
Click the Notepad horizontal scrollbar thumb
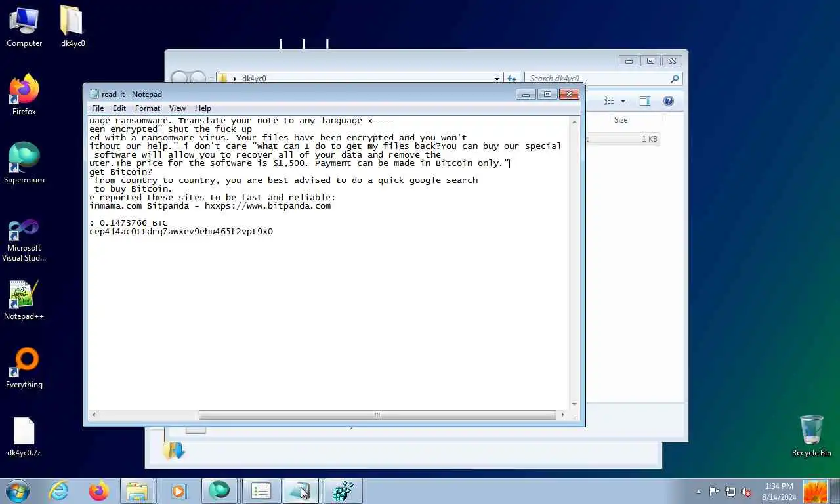pos(377,415)
